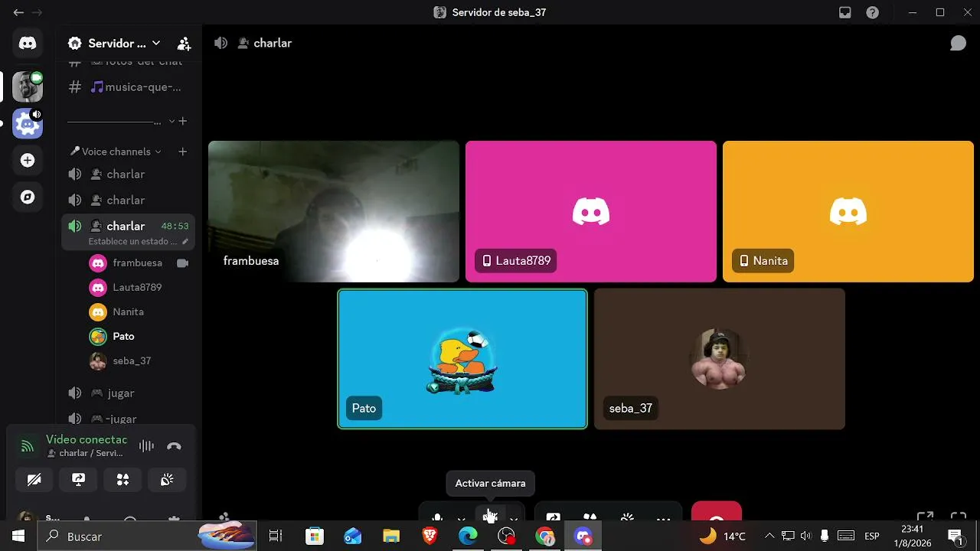Open the Windows Start menu
The height and width of the screenshot is (551, 980).
pos(18,536)
